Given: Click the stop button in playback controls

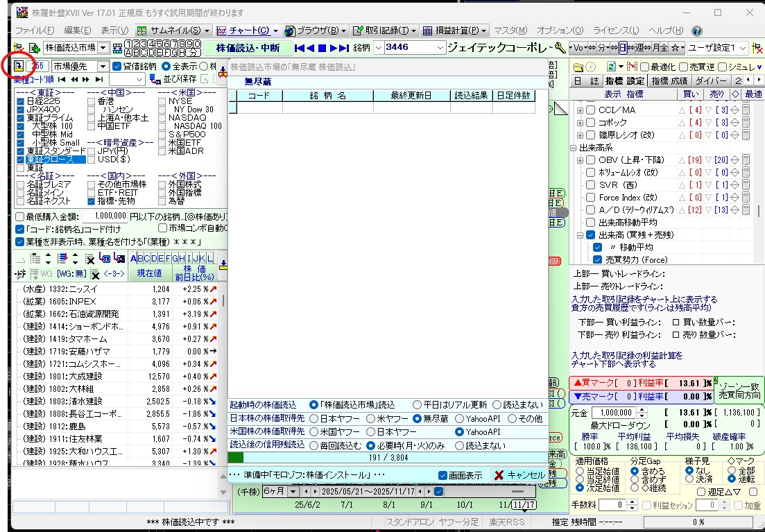Looking at the screenshot, I should click(322, 48).
